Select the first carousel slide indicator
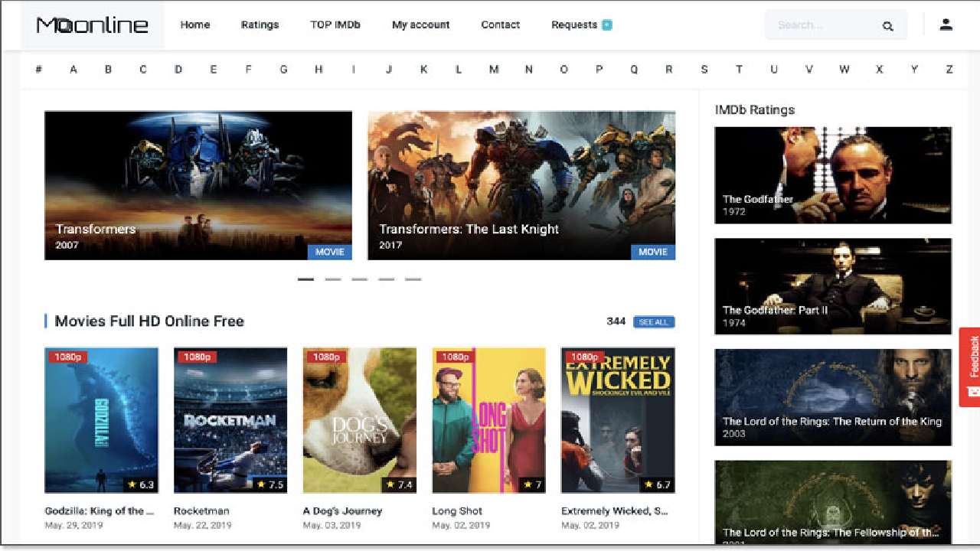 (305, 279)
